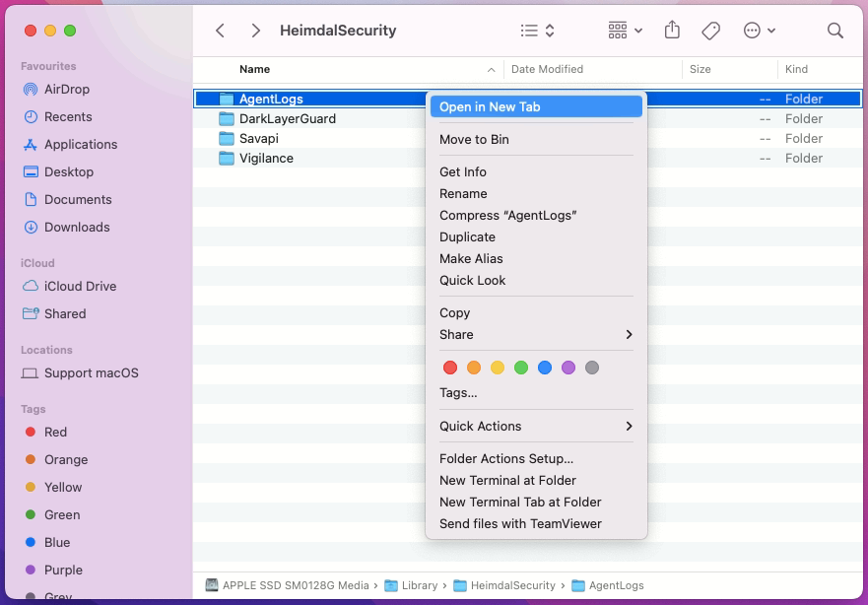Choose New Terminal at Folder
Image resolution: width=868 pixels, height=605 pixels.
tap(536, 481)
